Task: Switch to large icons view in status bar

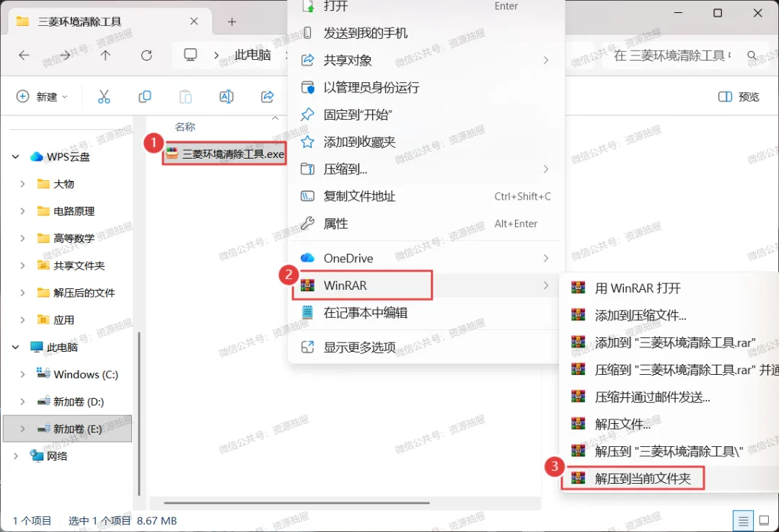Action: tap(764, 521)
